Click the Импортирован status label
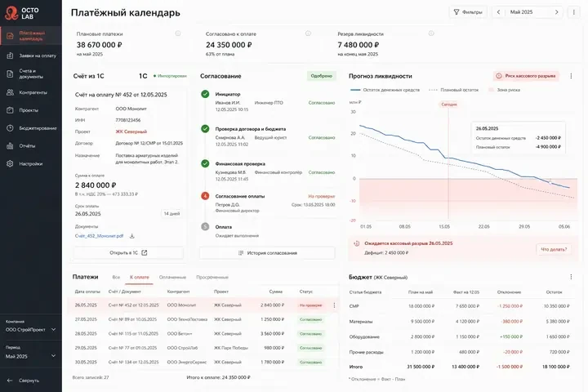The image size is (588, 392). (x=170, y=76)
